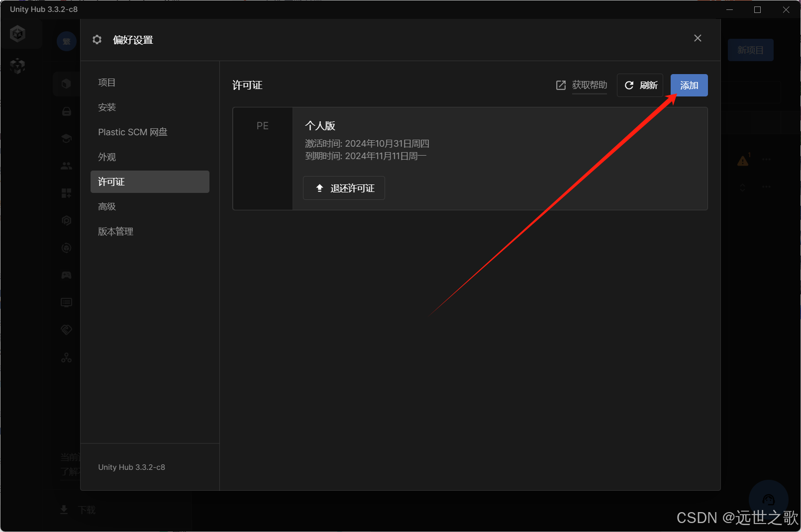Click the monitor display icon in Hub sidebar
The height and width of the screenshot is (532, 801).
coord(66,302)
